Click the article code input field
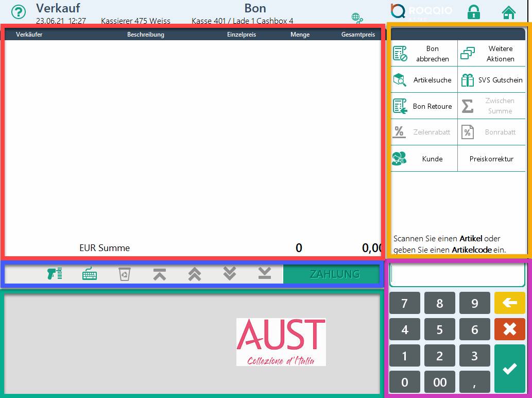This screenshot has width=532, height=398. coord(457,275)
